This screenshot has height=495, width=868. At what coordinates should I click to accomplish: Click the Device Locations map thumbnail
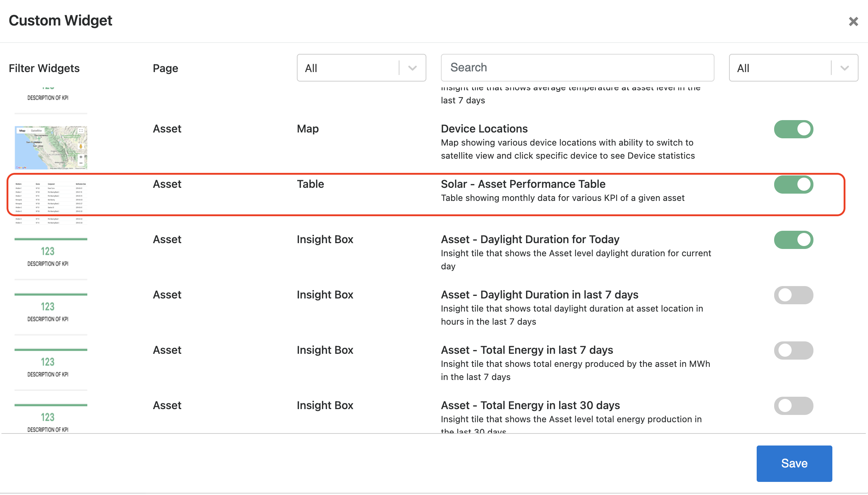(51, 147)
